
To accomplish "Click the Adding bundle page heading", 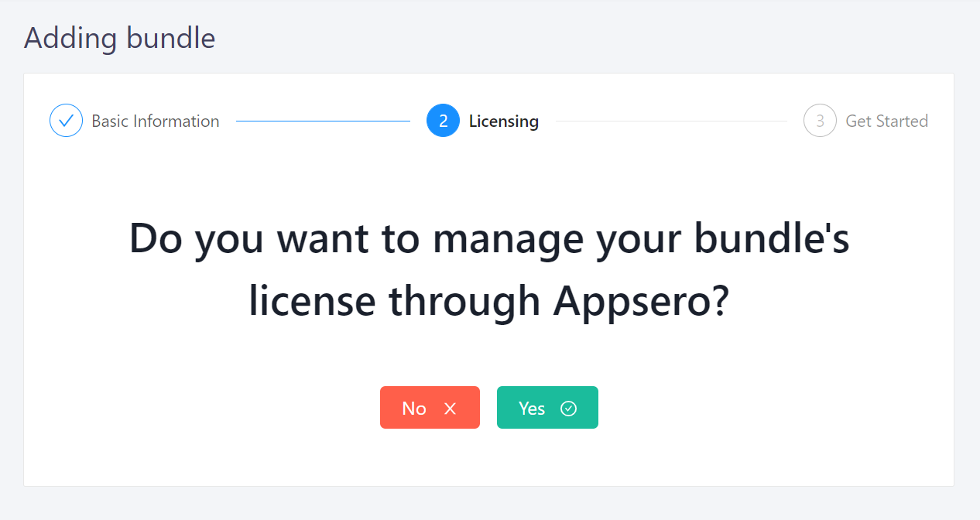I will [x=120, y=38].
